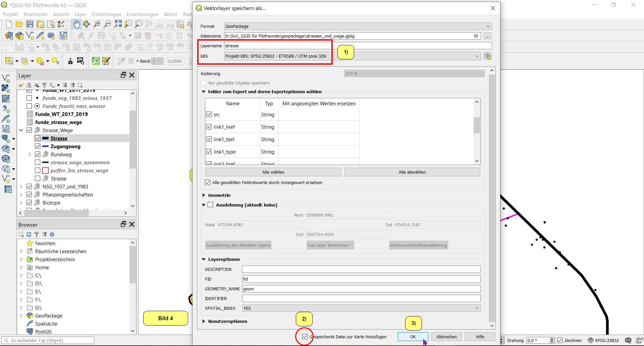The width and height of the screenshot is (644, 346).
Task: Click into the Layername text field
Action: (358, 46)
